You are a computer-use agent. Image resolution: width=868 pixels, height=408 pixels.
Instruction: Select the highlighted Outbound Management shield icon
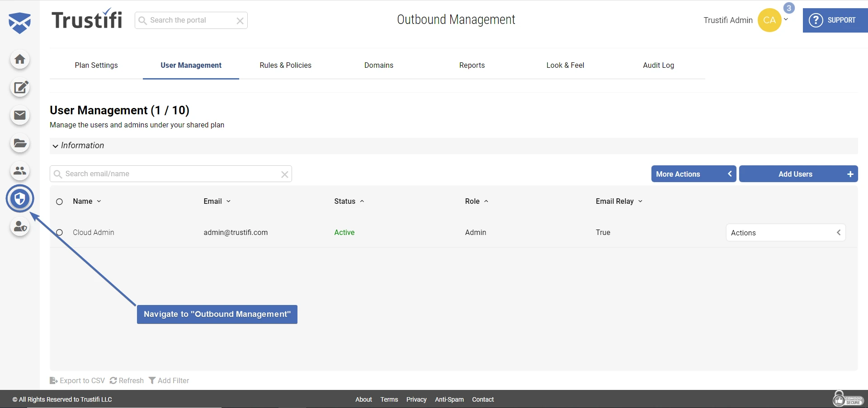[x=20, y=198]
